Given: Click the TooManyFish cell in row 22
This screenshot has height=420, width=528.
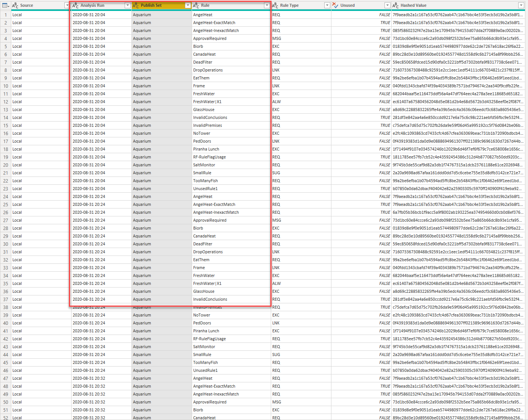Looking at the screenshot, I should pyautogui.click(x=231, y=181).
